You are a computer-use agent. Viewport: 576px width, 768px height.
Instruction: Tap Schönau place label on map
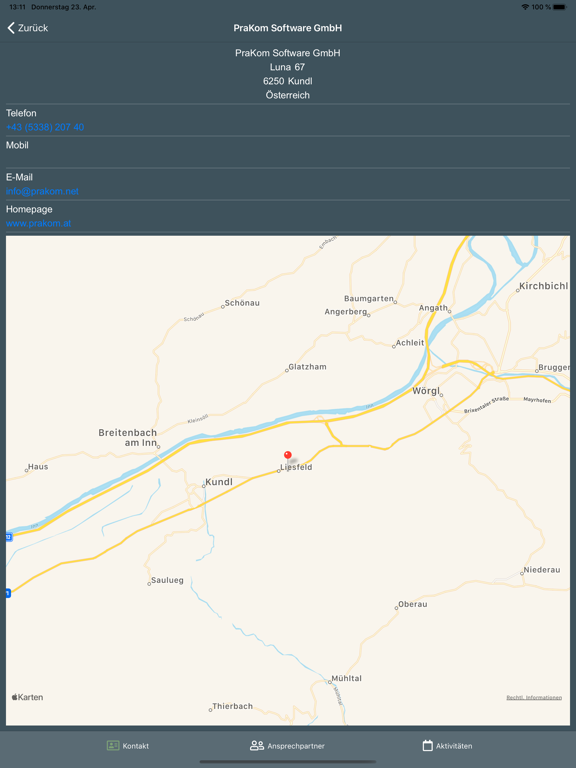coord(242,303)
